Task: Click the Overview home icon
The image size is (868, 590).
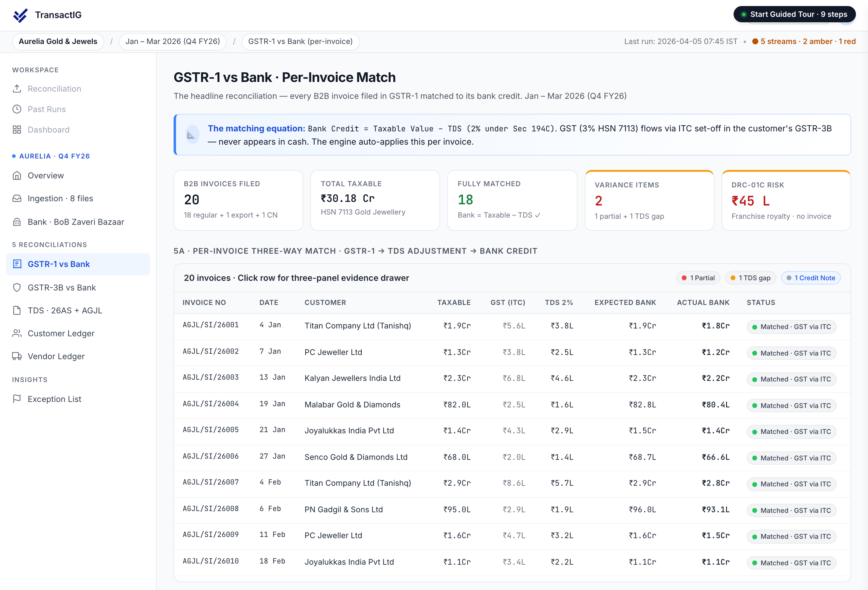Action: pyautogui.click(x=17, y=175)
